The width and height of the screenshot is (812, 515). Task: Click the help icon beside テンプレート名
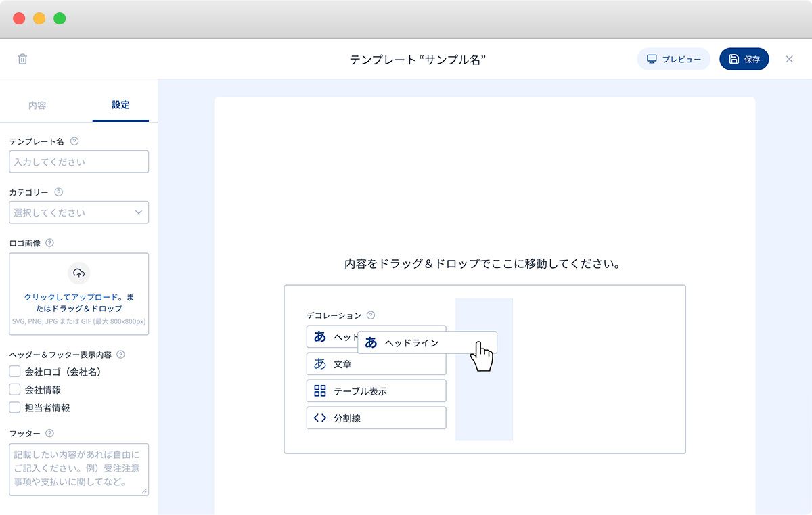click(x=74, y=141)
